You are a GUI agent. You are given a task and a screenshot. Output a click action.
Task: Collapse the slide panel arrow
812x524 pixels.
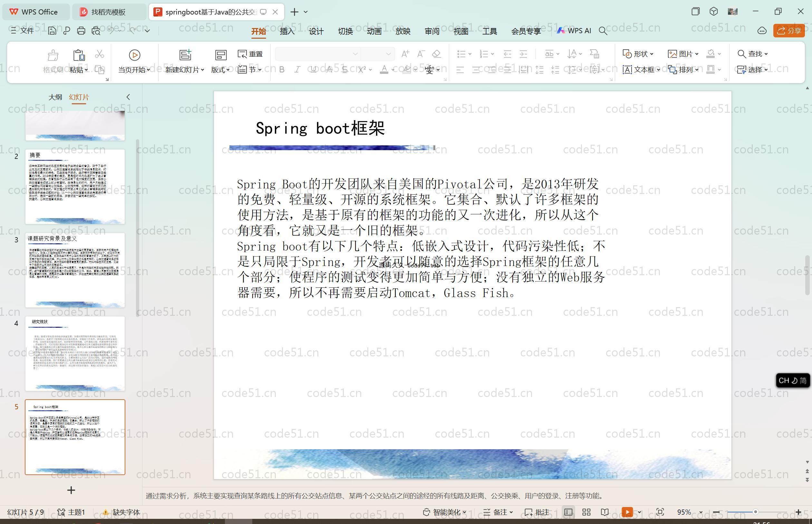[x=128, y=97]
